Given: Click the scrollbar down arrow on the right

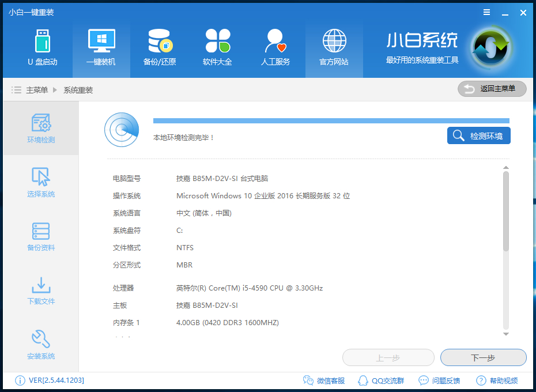Looking at the screenshot, I should click(x=506, y=333).
